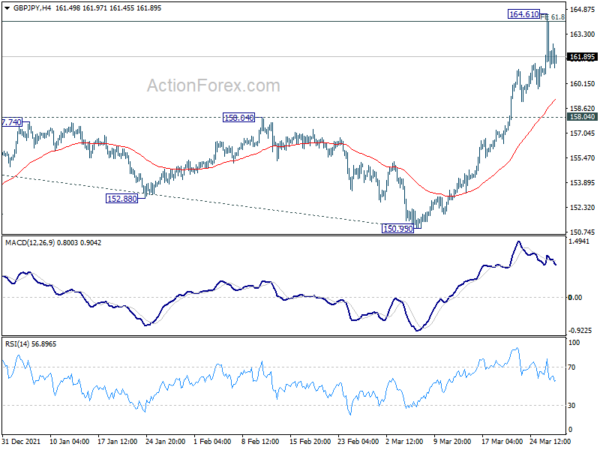Click the 158.046 resistance label
Image resolution: width=600 pixels, height=450 pixels.
(239, 117)
